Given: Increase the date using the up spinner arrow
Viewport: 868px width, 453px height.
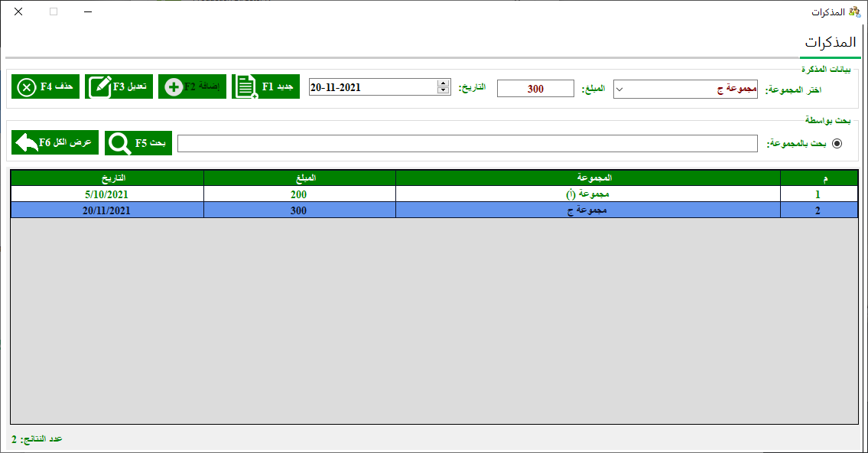Looking at the screenshot, I should pos(442,83).
